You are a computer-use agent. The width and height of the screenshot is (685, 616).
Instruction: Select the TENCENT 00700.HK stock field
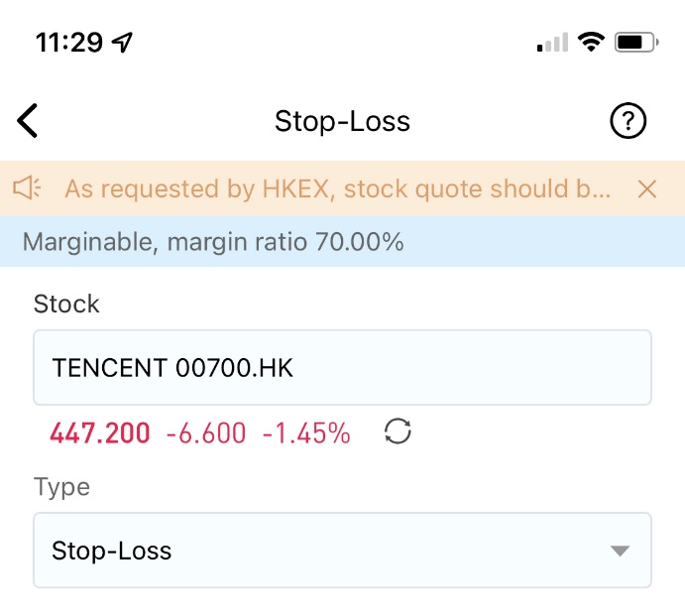[343, 367]
